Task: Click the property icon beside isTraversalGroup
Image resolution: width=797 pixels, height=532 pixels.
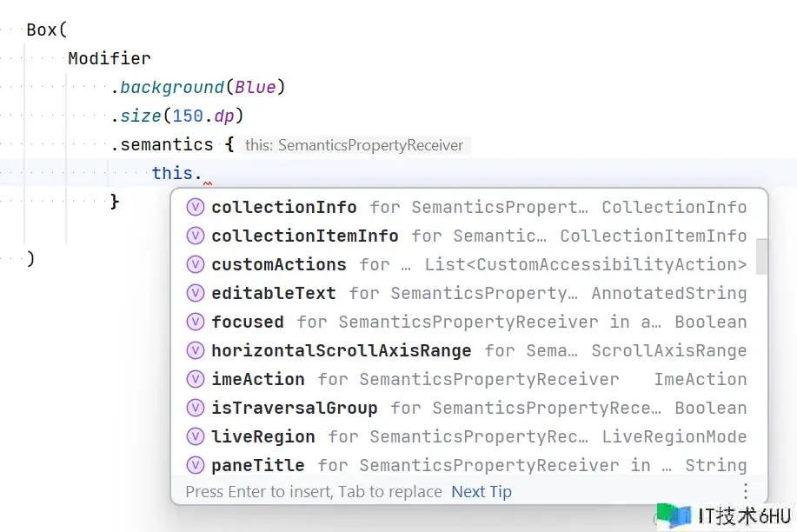Action: pos(196,408)
